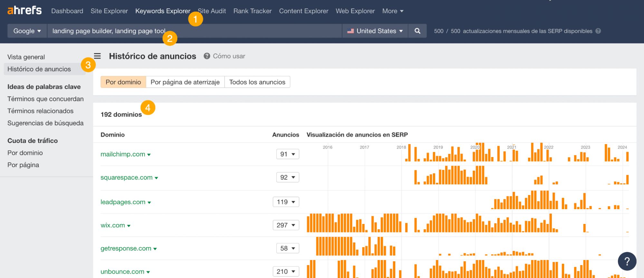Screen dimensions: 644x278
Task: Open Por dominio under Cuota de tráfico
Action: (25, 153)
